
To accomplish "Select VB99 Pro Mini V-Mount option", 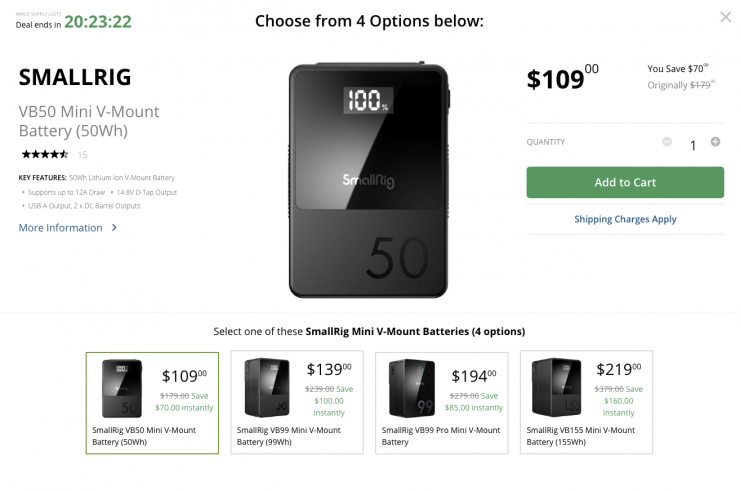I will point(441,402).
